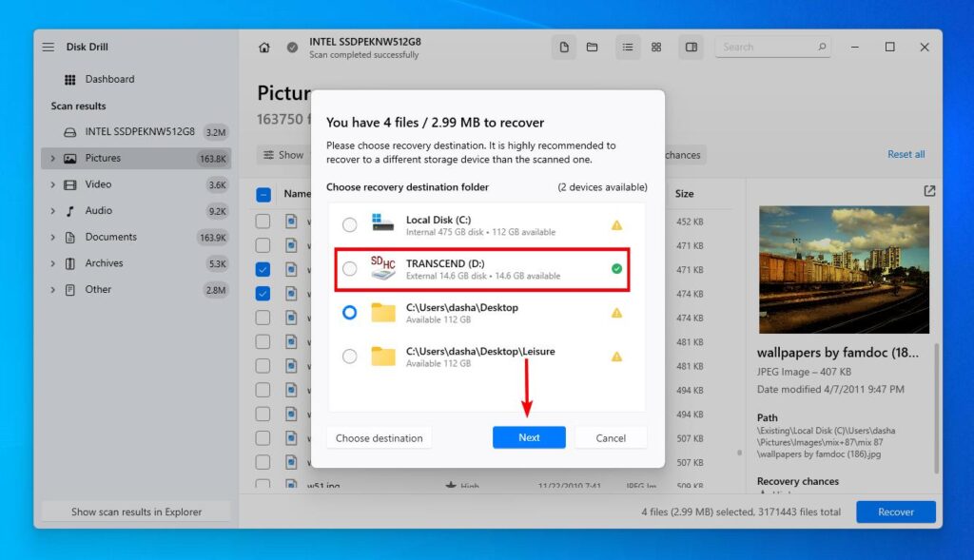This screenshot has width=974, height=560.
Task: Click the scan completed checkmark icon
Action: click(291, 46)
